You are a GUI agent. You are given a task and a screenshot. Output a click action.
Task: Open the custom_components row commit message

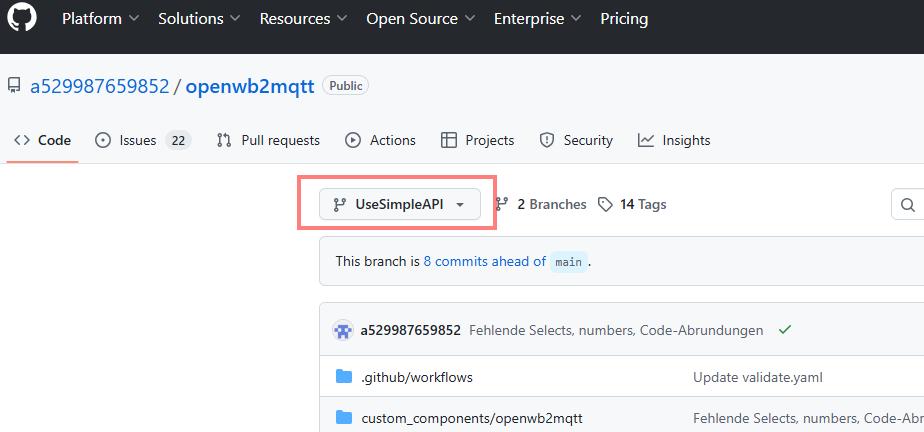click(808, 418)
